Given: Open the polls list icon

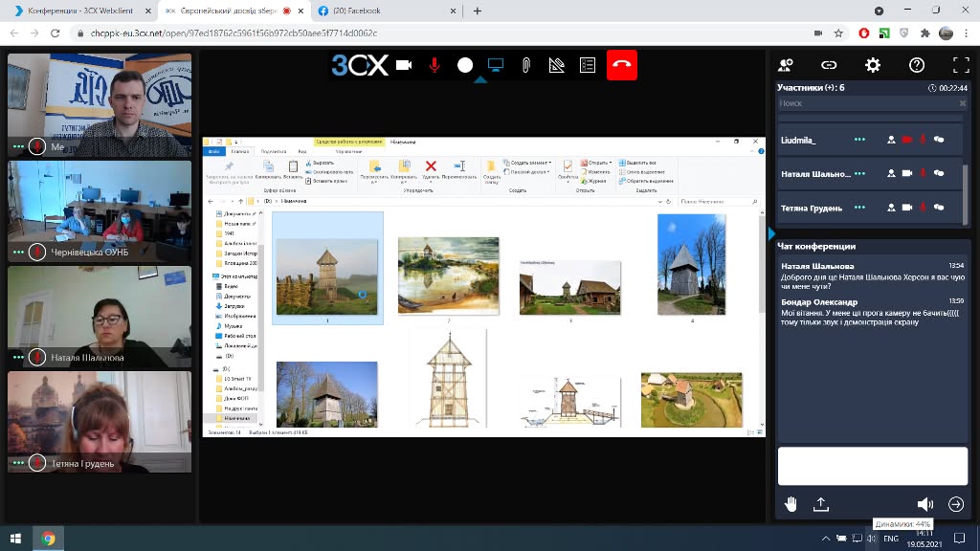Looking at the screenshot, I should 588,65.
